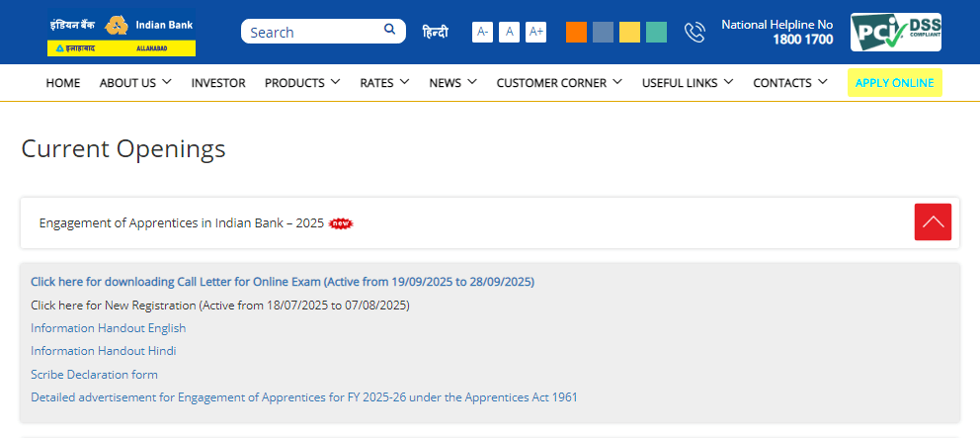Image resolution: width=980 pixels, height=438 pixels.
Task: Open Information Handout Hindi link
Action: click(x=103, y=351)
